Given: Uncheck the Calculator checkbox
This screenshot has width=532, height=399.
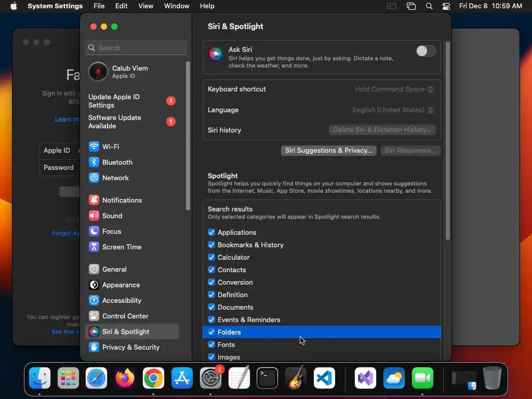Looking at the screenshot, I should pos(211,258).
